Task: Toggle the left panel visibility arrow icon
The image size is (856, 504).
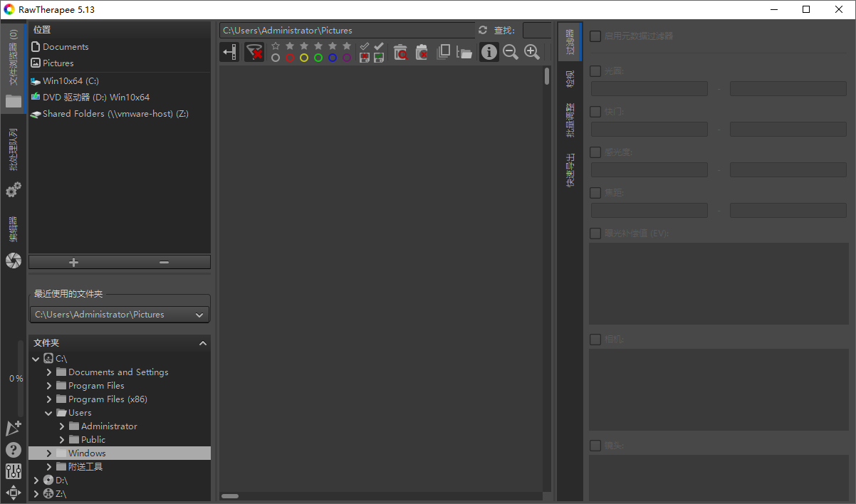Action: (229, 51)
